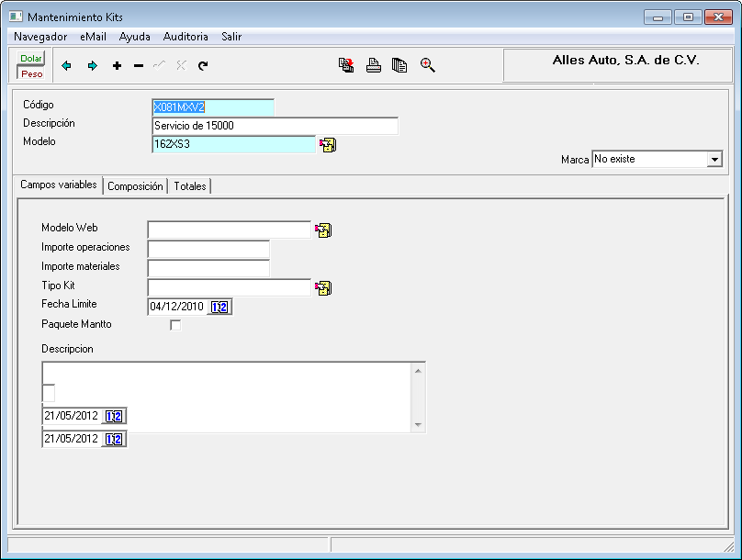This screenshot has height=560, width=742.
Task: Select the Dolar currency toggle
Action: [x=31, y=59]
